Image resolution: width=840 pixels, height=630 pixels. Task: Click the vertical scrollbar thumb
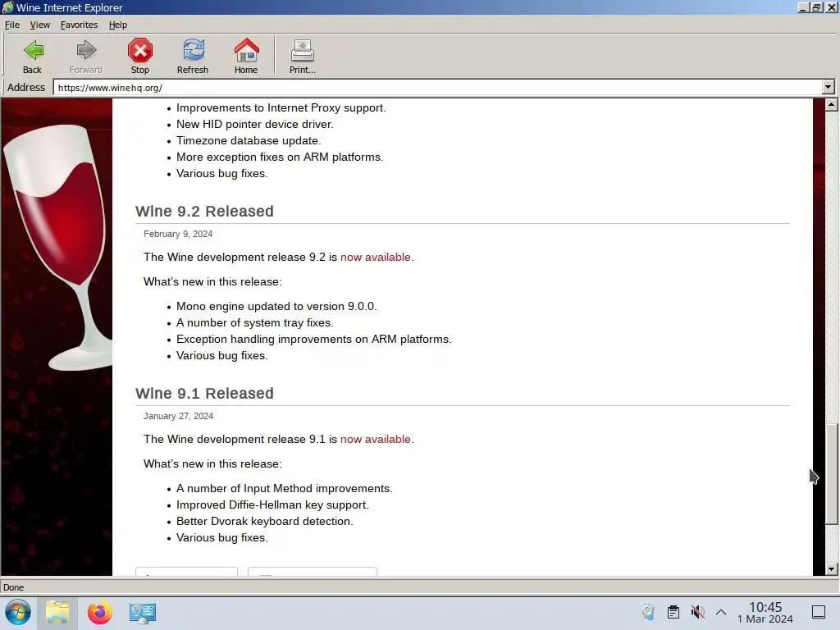832,474
